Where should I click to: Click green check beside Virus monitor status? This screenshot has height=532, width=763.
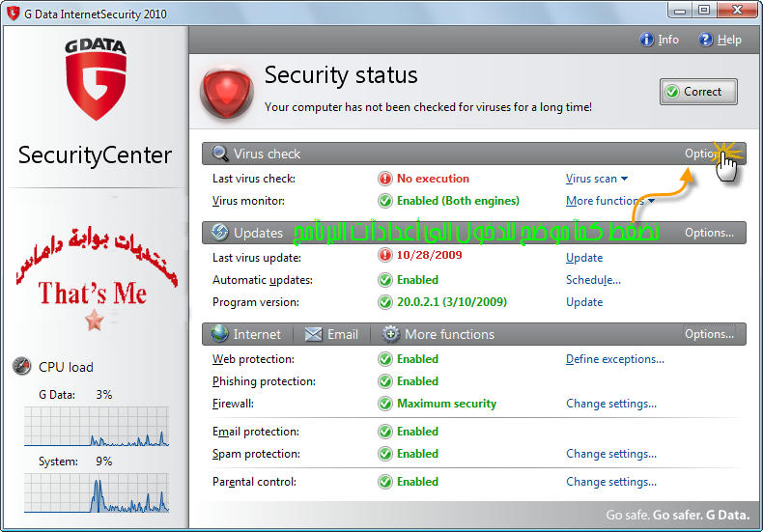(x=385, y=201)
